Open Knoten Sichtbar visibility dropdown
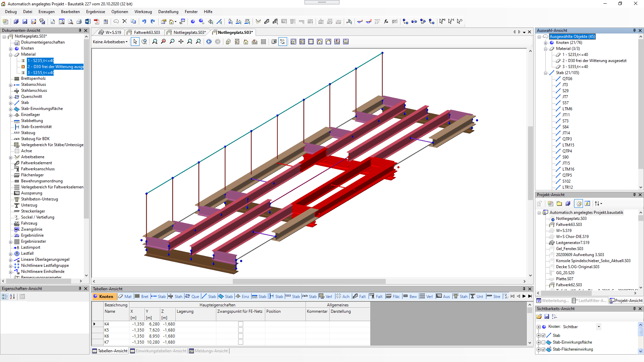The height and width of the screenshot is (362, 644). click(x=599, y=327)
